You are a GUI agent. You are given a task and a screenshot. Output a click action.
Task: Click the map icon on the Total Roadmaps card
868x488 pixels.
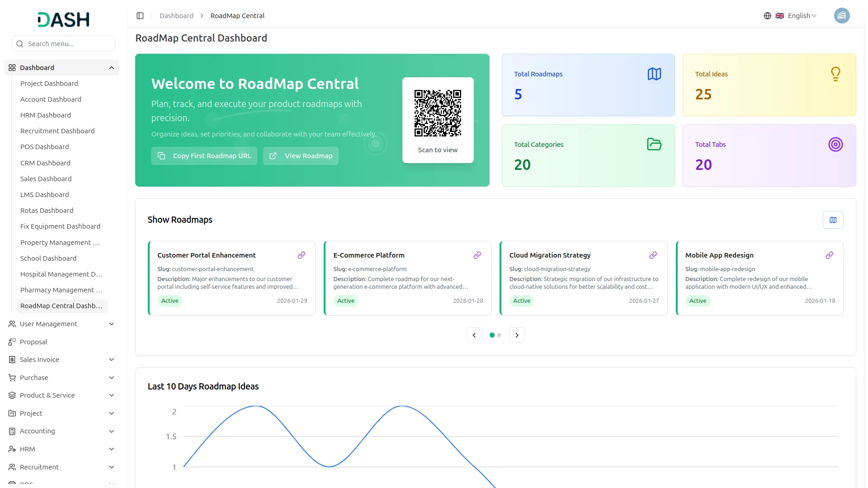pyautogui.click(x=654, y=74)
